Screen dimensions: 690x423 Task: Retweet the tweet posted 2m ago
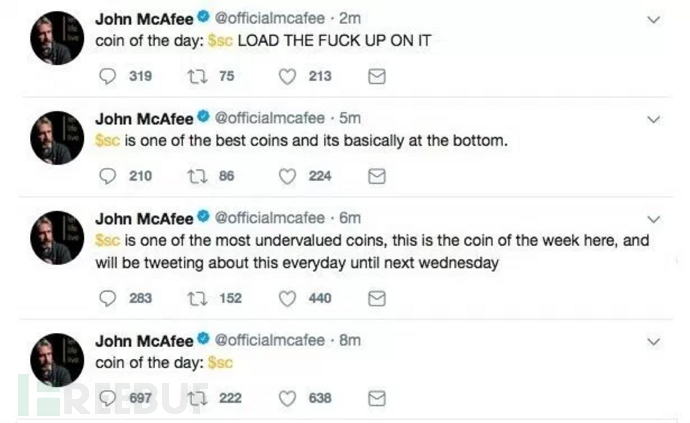(x=198, y=76)
